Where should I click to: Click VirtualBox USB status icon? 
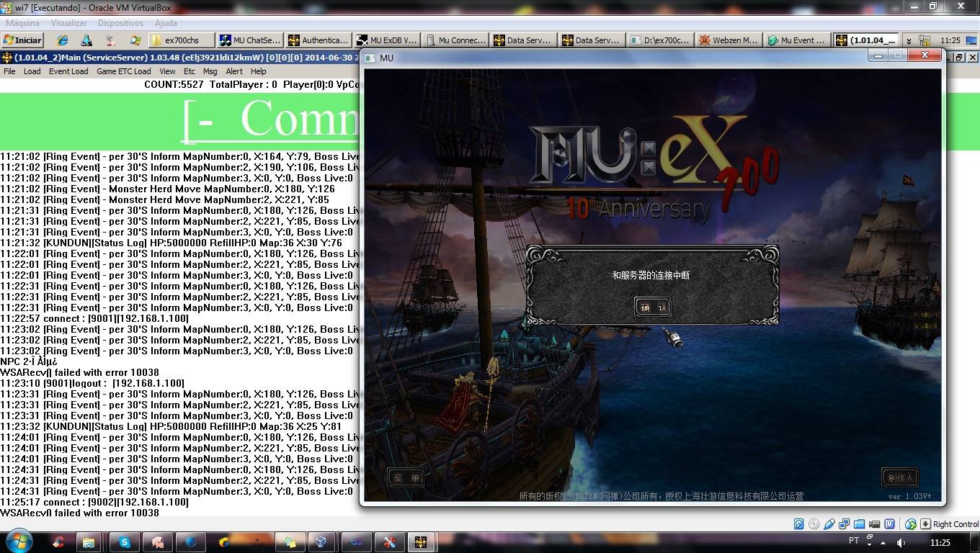(829, 524)
